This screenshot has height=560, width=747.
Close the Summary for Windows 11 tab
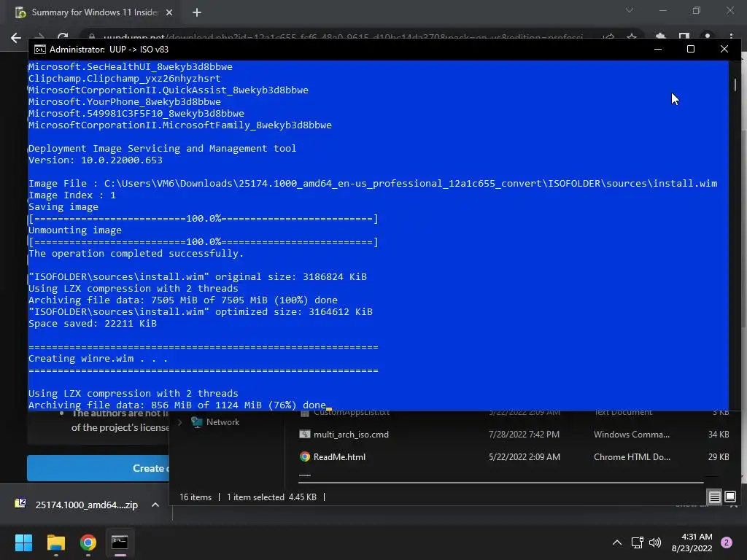[169, 12]
